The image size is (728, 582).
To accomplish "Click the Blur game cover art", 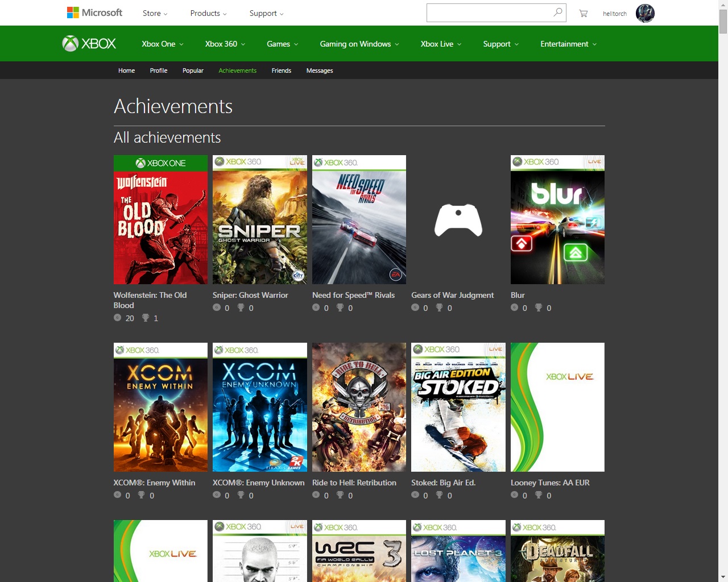I will [557, 219].
